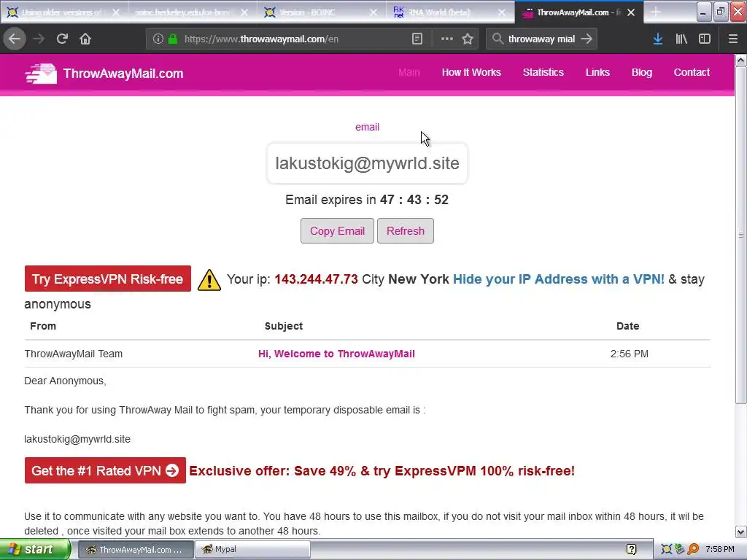This screenshot has width=747, height=560.
Task: Open the downloads panel
Action: tap(658, 39)
